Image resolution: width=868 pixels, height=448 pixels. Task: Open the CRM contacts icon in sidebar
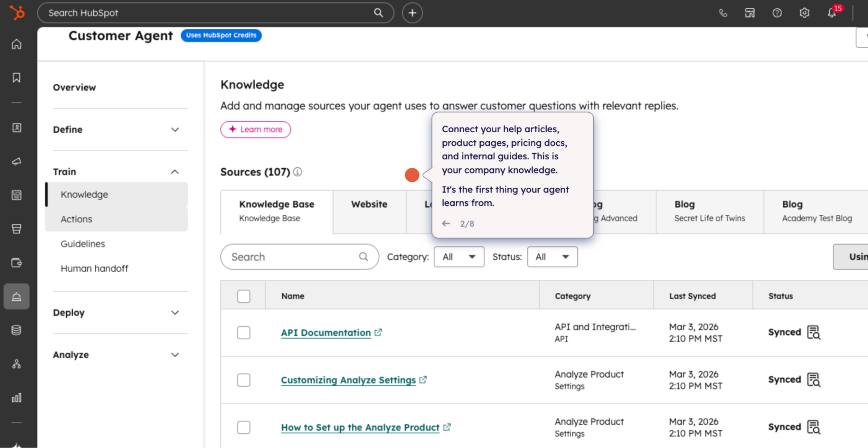point(17,128)
